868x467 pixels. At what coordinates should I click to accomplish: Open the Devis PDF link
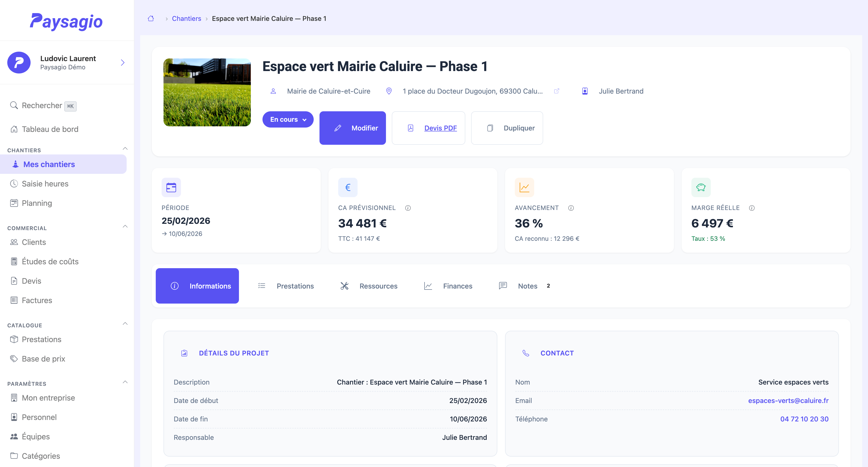pos(440,128)
